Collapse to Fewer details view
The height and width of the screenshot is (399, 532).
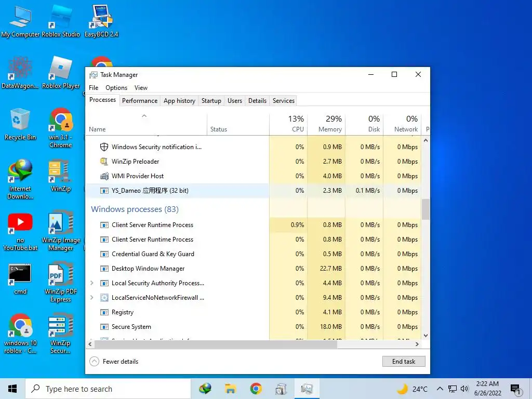coord(114,362)
